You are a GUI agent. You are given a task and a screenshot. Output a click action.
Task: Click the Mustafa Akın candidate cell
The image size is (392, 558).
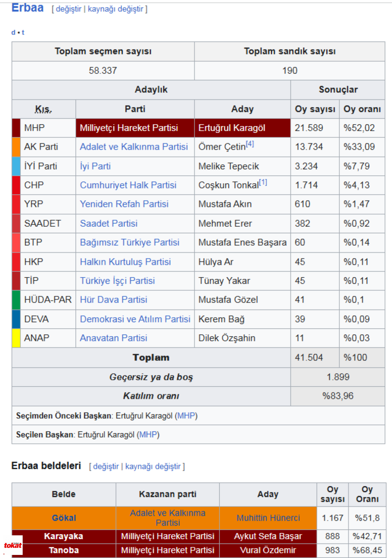242,204
